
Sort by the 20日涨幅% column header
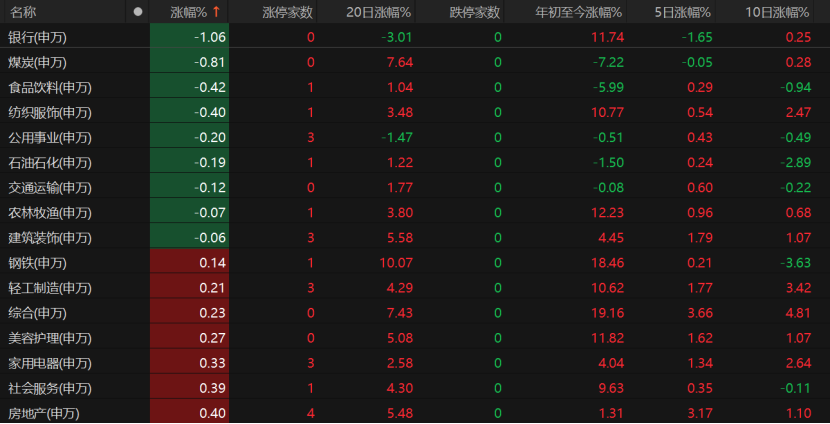coord(372,12)
